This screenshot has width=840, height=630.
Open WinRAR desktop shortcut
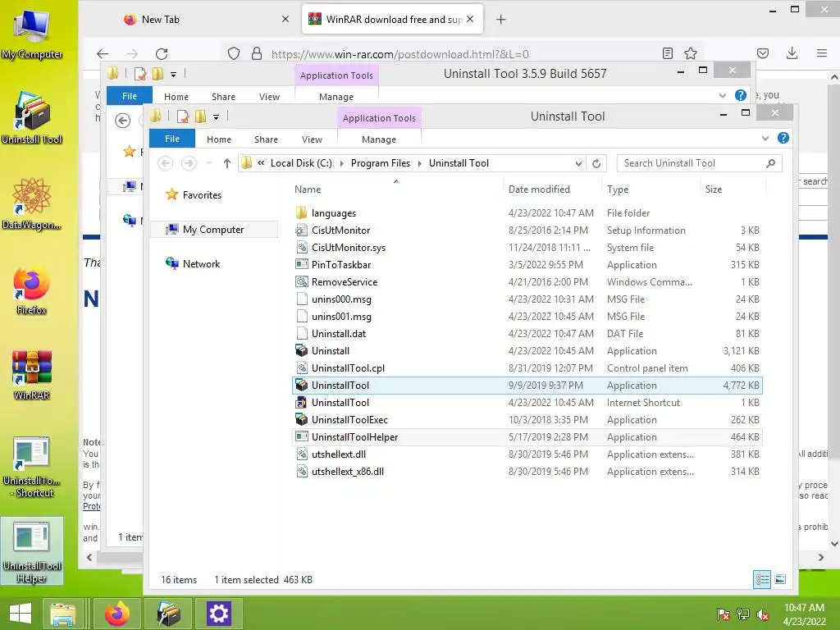(x=32, y=374)
